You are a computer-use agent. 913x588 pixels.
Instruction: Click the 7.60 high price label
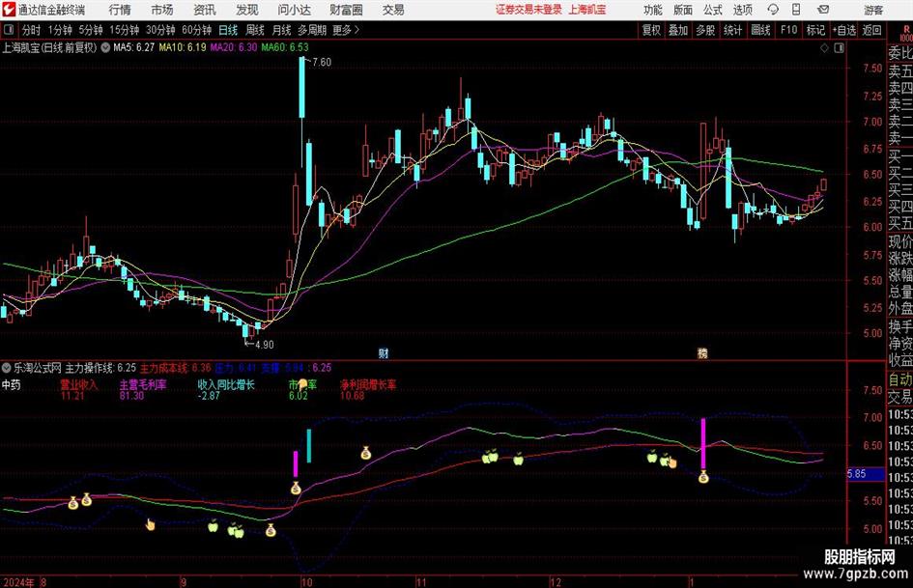tap(322, 63)
